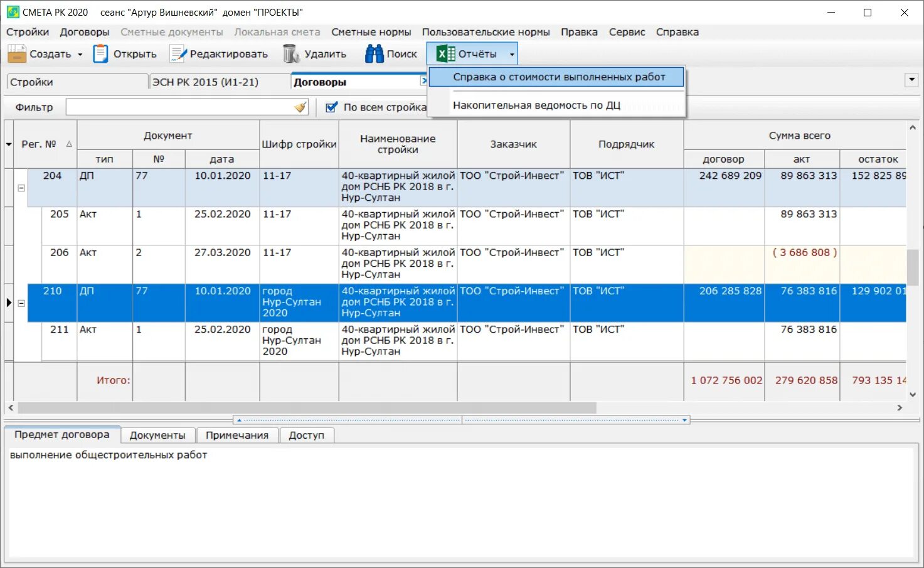
Task: Select Накопительная ведомость по ДЦ
Action: click(x=556, y=105)
